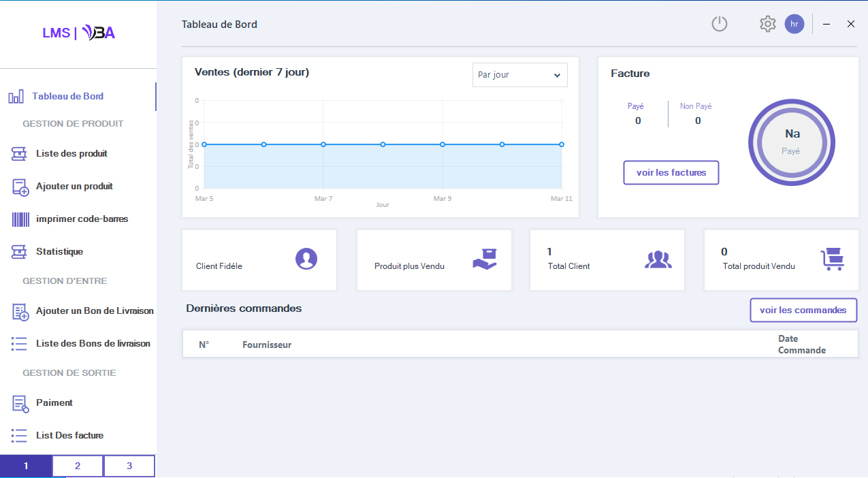This screenshot has height=478, width=868.
Task: Open settings via the gear icon
Action: pyautogui.click(x=767, y=25)
